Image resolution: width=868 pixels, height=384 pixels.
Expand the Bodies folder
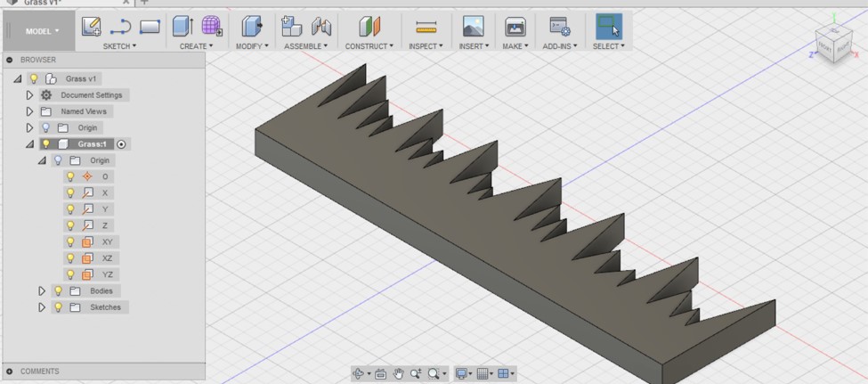click(42, 291)
